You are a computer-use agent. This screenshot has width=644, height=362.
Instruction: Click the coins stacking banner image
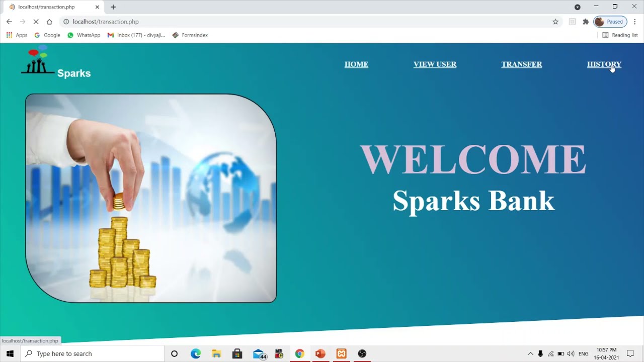point(151,198)
